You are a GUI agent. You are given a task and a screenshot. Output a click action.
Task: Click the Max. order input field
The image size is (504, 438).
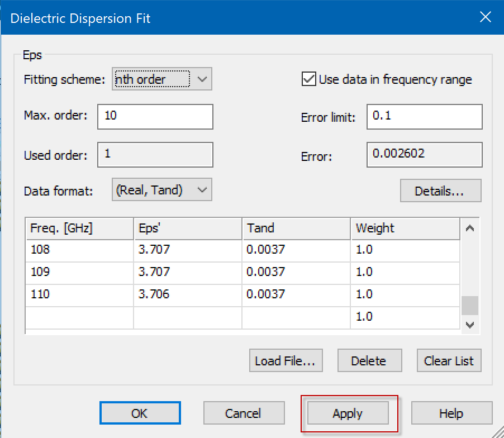(155, 116)
